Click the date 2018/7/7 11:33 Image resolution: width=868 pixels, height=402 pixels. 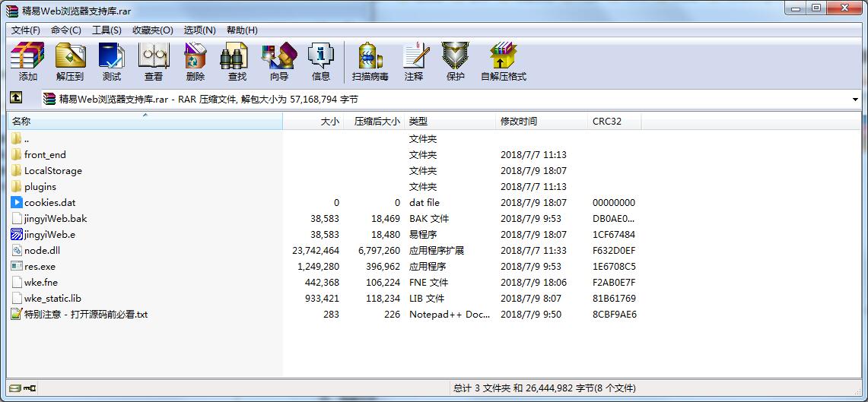click(x=533, y=251)
